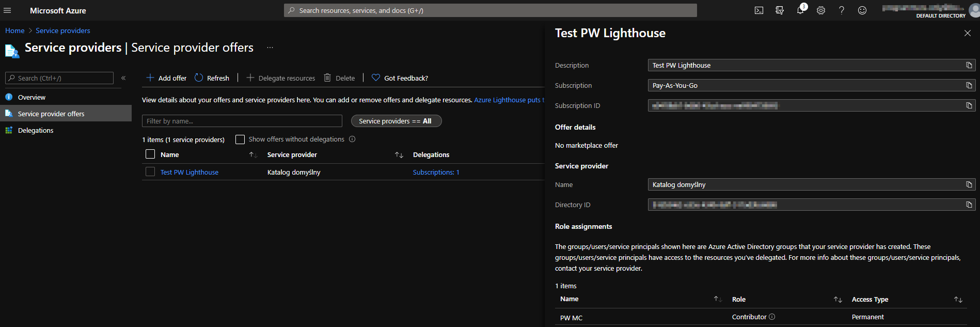
Task: Show info tooltip for Contributor role
Action: click(772, 317)
